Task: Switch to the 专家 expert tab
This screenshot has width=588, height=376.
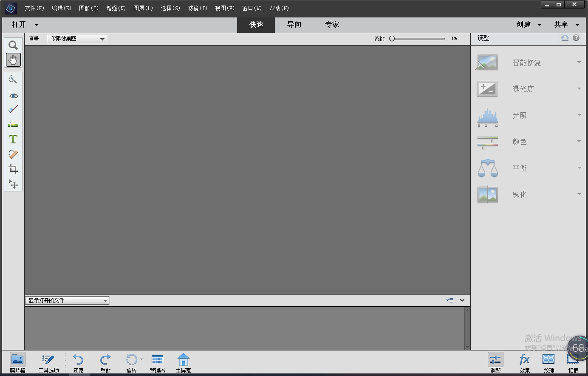Action: 332,25
